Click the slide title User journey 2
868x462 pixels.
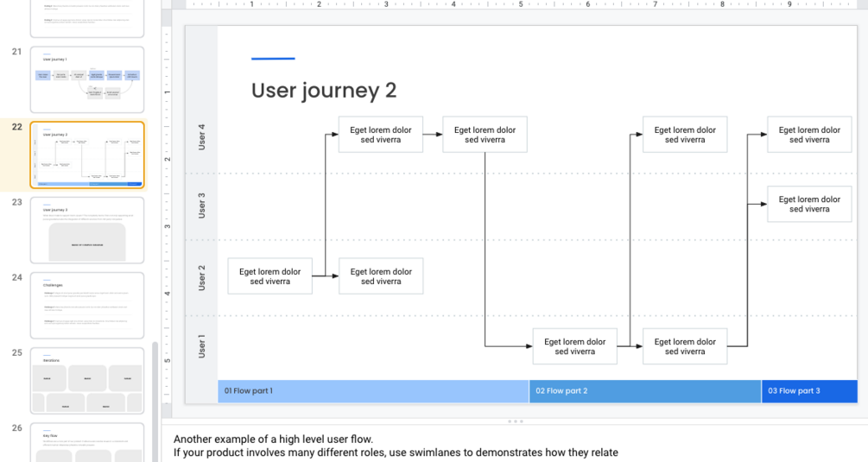[324, 90]
